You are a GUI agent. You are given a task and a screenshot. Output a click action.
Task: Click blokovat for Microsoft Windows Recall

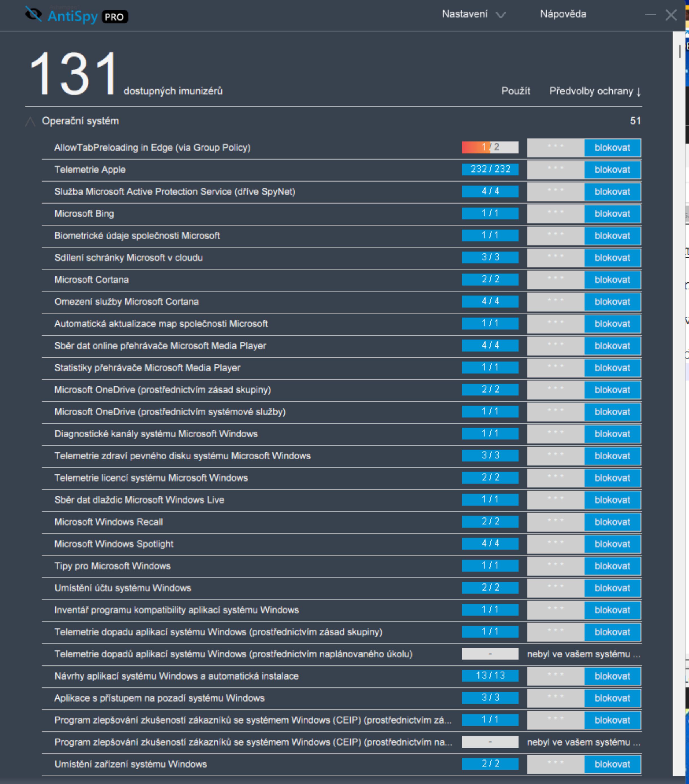click(612, 522)
